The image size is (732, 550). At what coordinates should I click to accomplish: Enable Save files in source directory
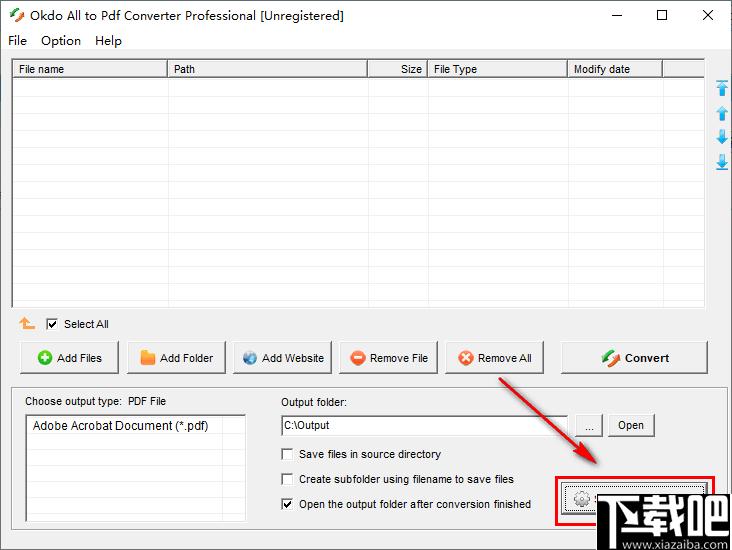pyautogui.click(x=287, y=454)
